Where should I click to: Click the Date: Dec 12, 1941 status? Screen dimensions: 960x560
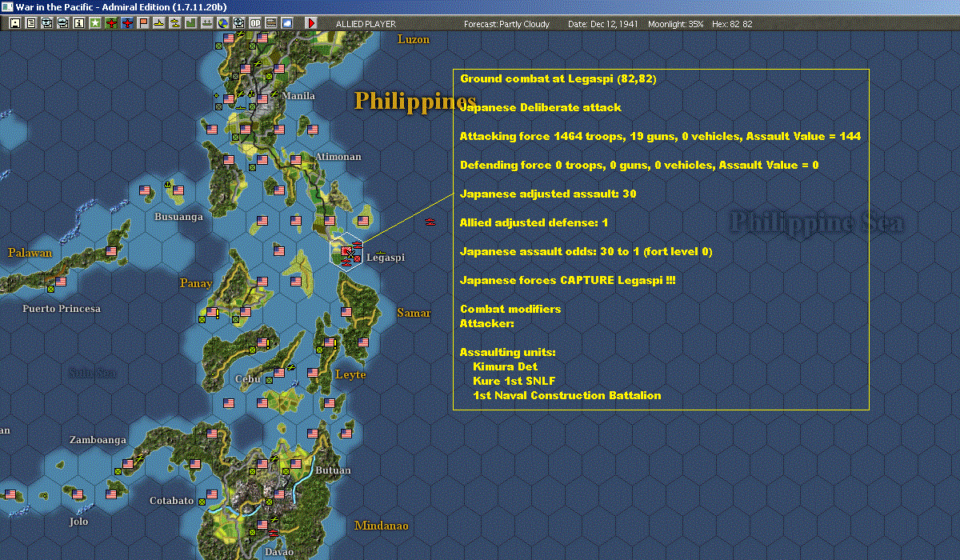602,24
